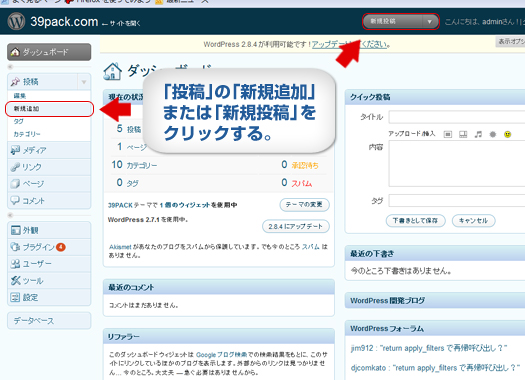The width and height of the screenshot is (525, 380).
Task: Click the 最近の下書き widget header
Action: (x=435, y=253)
